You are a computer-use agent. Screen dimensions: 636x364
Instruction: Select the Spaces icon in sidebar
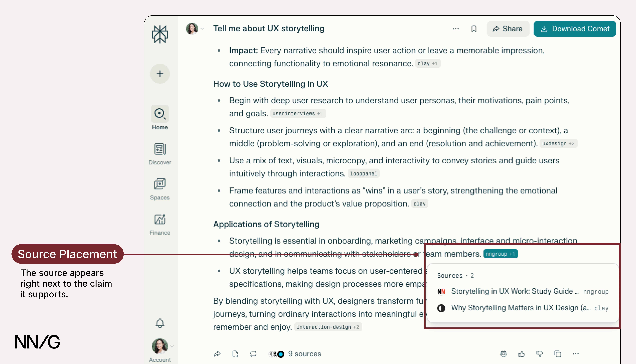pos(160,189)
